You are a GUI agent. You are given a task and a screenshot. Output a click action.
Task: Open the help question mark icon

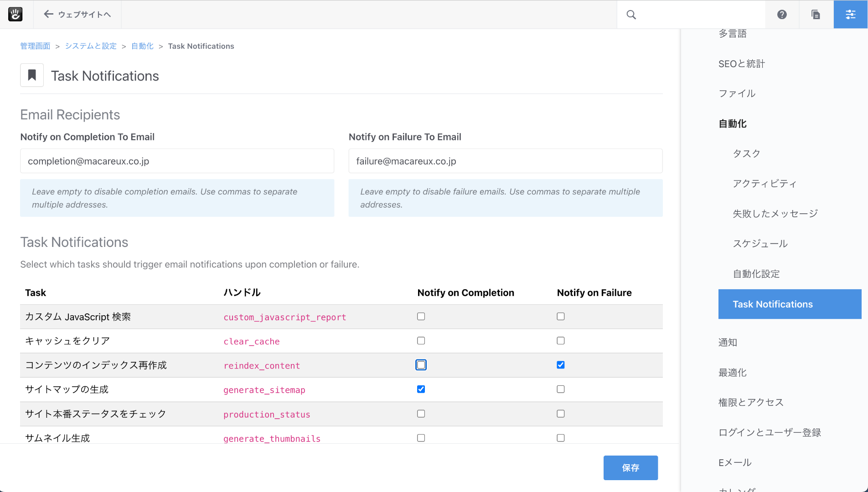[x=782, y=15]
